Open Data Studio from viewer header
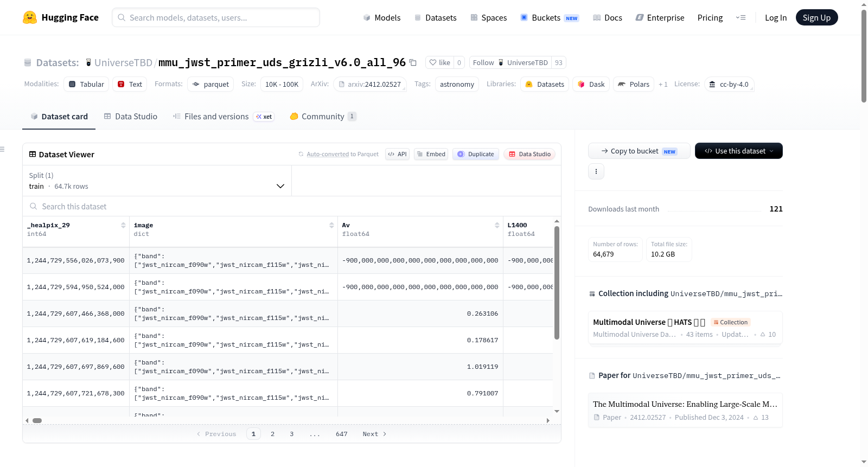868x467 pixels. [529, 154]
